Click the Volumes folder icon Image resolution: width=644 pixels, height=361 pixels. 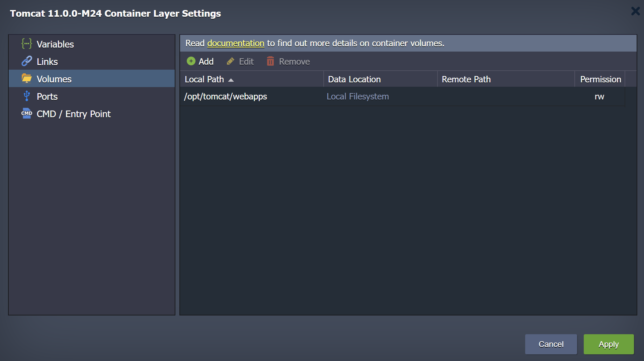point(26,78)
